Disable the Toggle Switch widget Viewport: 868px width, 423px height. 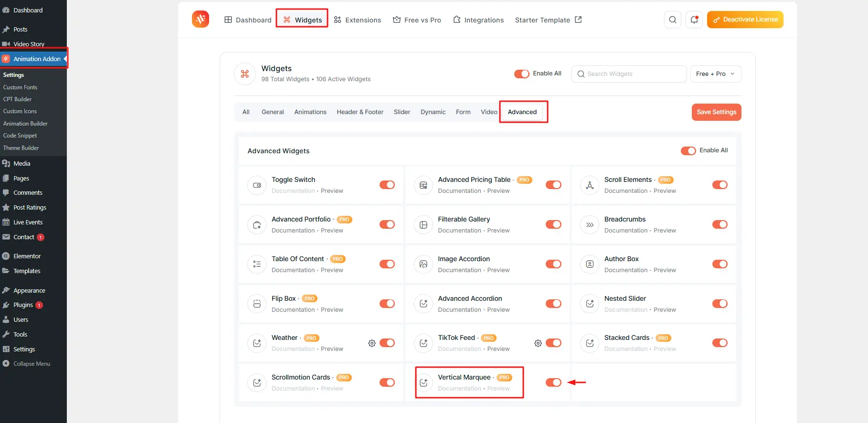[x=387, y=185]
